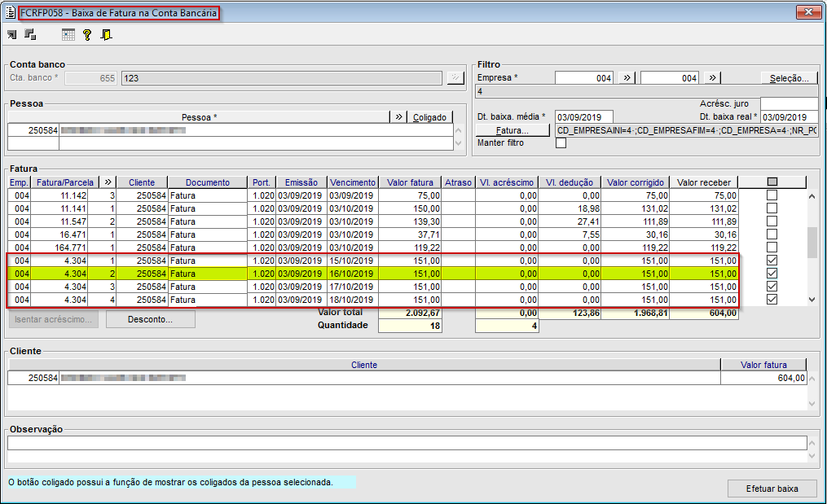Uncheck the highlighted 4.304 parcela 2 row
The image size is (827, 504).
tap(772, 274)
